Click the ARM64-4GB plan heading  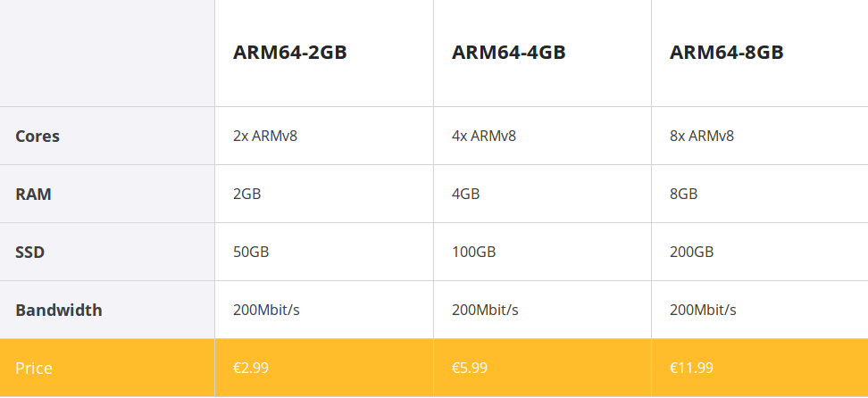click(508, 53)
